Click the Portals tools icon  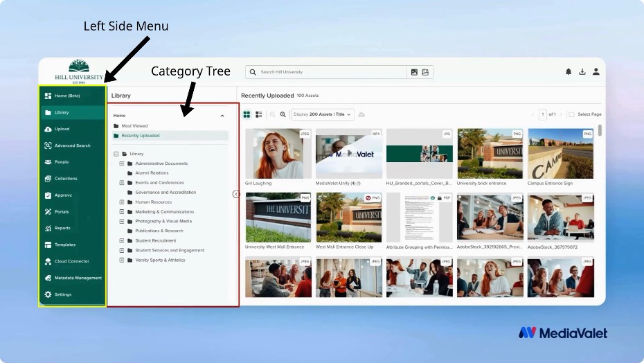(48, 212)
